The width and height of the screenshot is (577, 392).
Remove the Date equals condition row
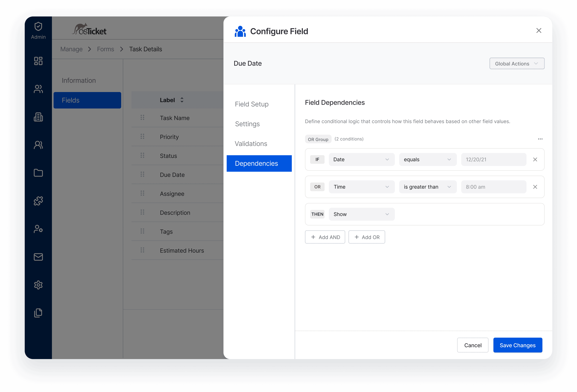535,160
